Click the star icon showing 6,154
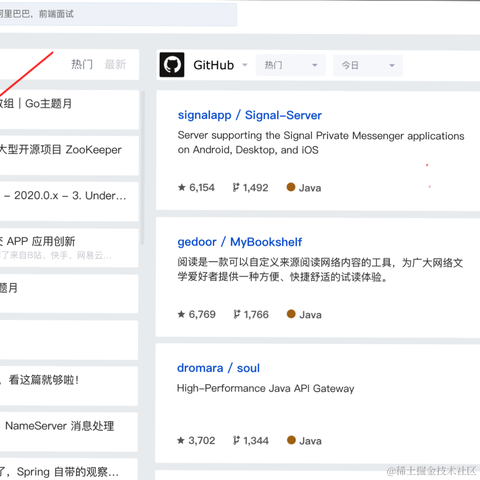 click(x=181, y=187)
